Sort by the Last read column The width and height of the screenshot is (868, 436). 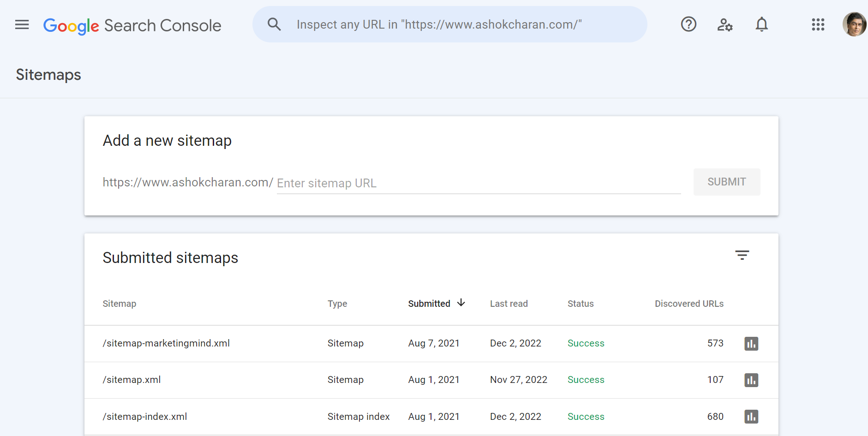(x=509, y=304)
